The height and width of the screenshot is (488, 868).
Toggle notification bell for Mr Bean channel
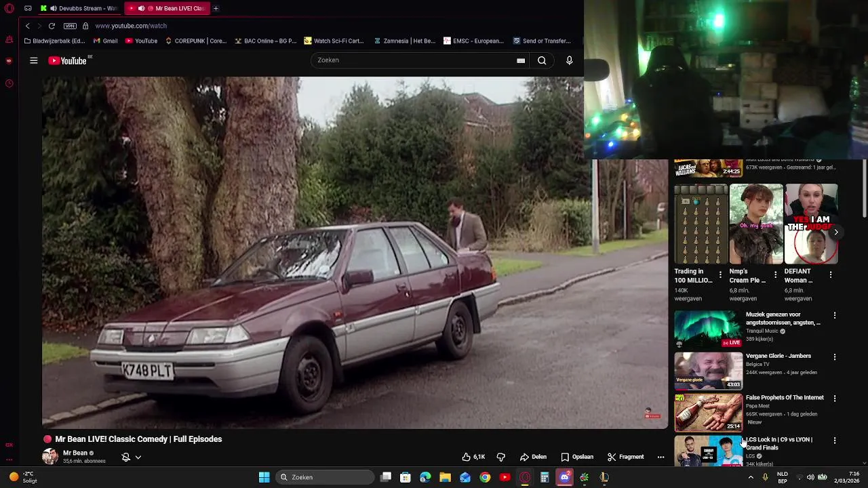click(125, 457)
